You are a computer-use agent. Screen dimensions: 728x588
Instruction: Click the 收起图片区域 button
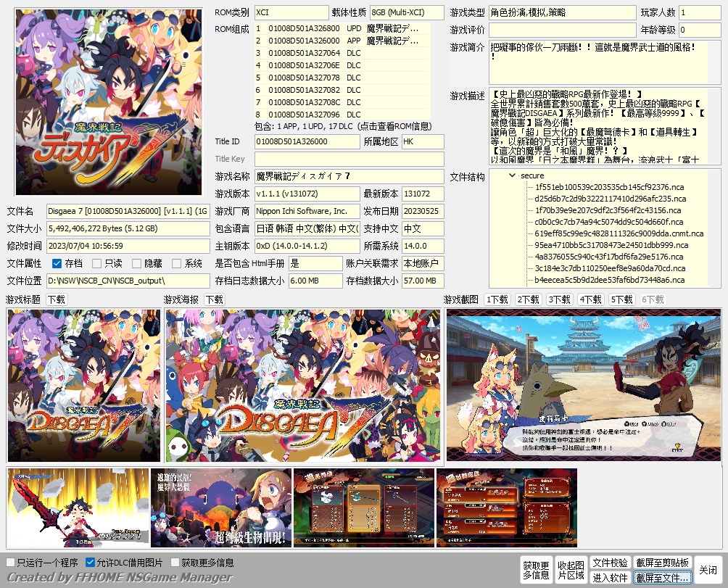[571, 570]
